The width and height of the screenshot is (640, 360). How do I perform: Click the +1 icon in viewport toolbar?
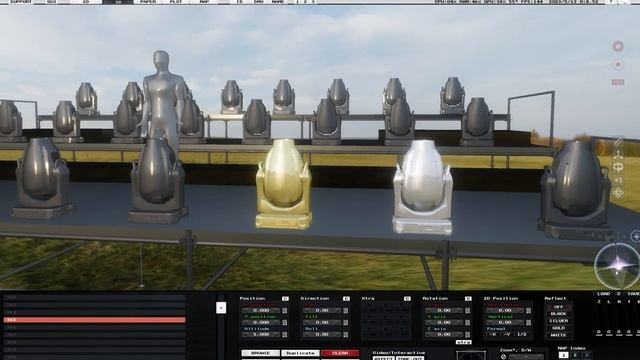coord(619,180)
